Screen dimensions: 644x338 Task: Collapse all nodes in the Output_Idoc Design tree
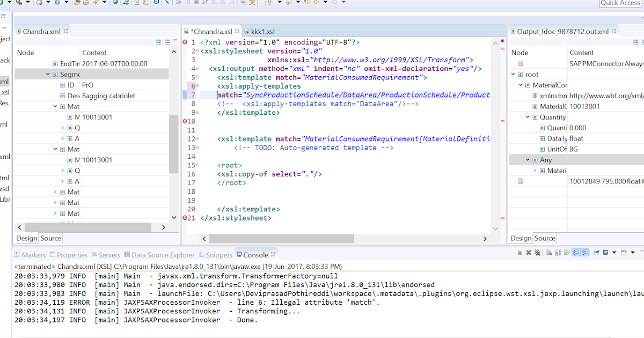[x=643, y=42]
